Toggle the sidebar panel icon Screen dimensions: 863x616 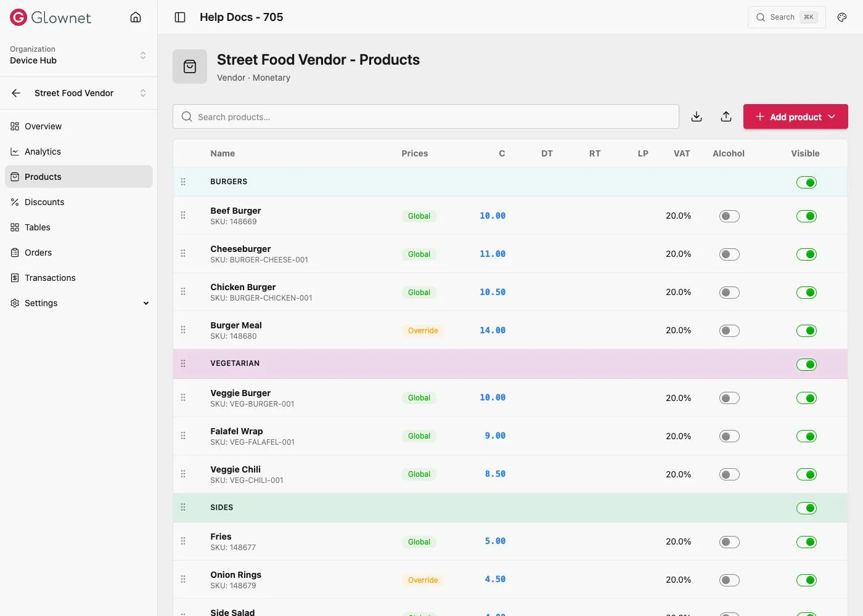180,17
